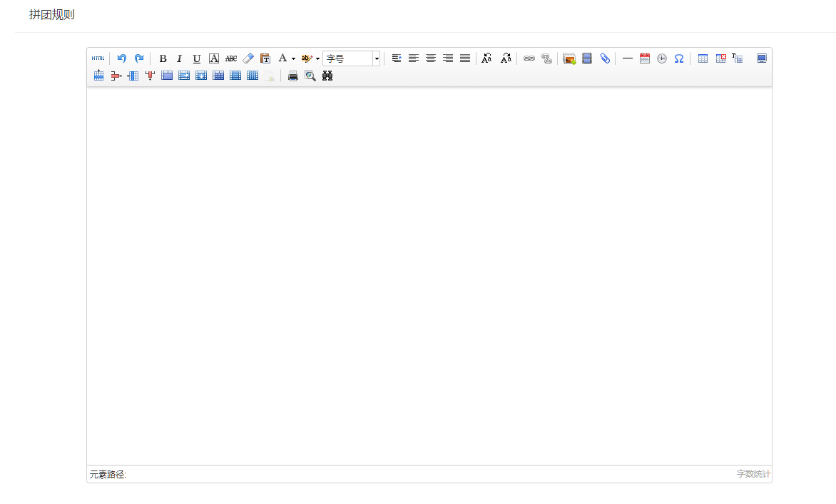The height and width of the screenshot is (504, 836).
Task: Insert a video with the film icon
Action: 587,58
